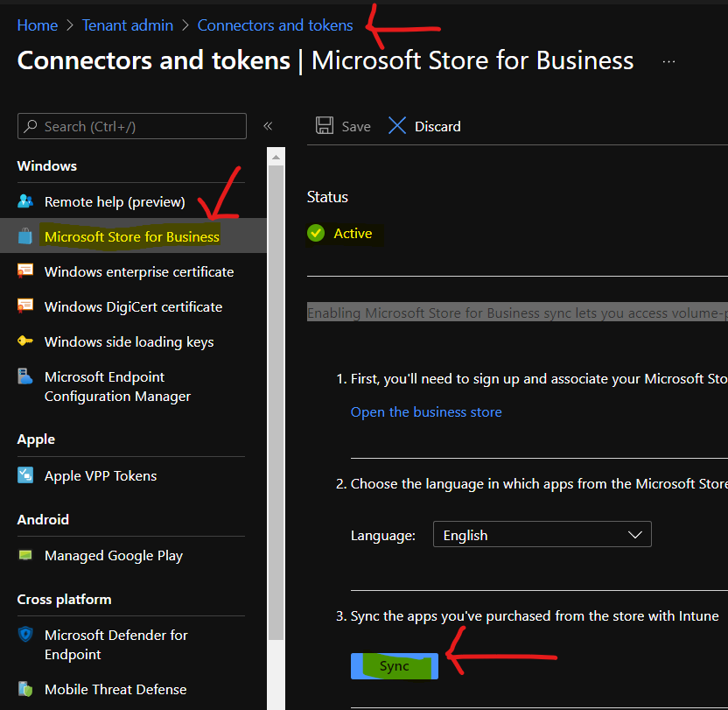The image size is (728, 710).
Task: Click the Status label
Action: pyautogui.click(x=327, y=197)
